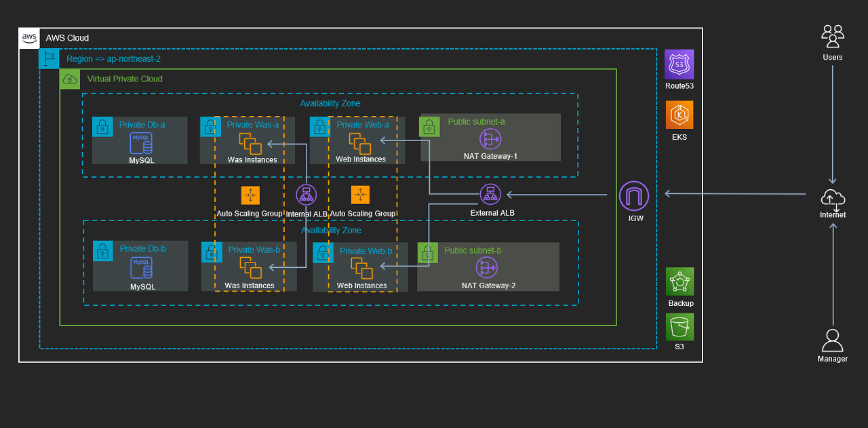Select the Region flag icon
The width and height of the screenshot is (868, 428).
pyautogui.click(x=50, y=59)
